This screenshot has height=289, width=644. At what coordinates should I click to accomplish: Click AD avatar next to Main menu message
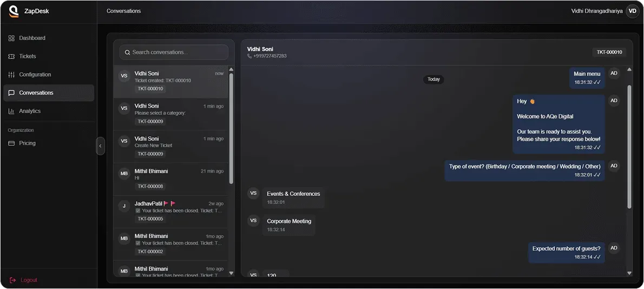[x=614, y=73]
